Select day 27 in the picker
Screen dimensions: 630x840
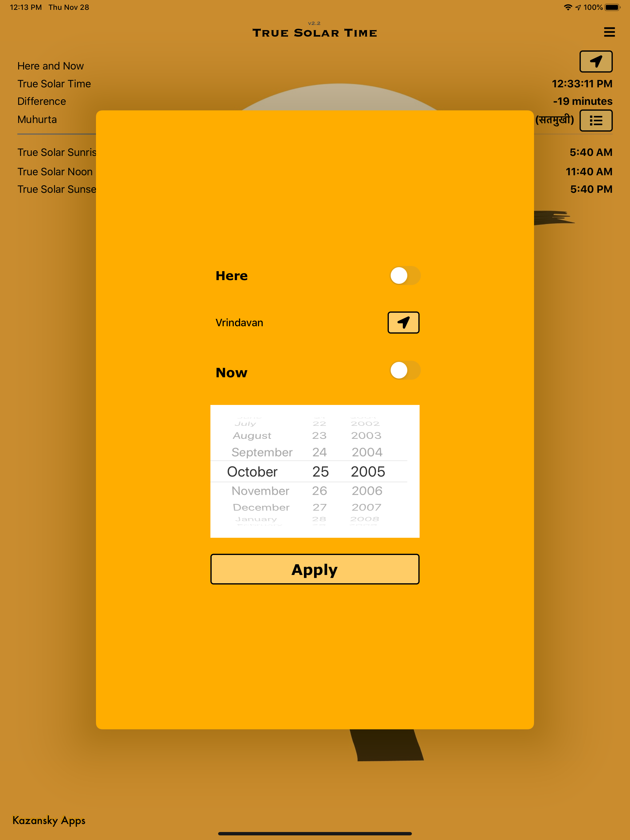[x=320, y=507]
